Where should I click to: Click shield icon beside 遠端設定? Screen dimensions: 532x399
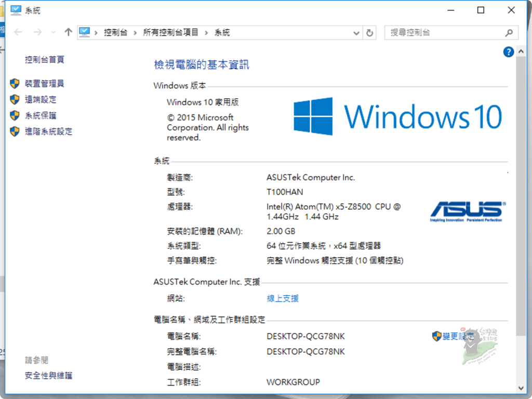[x=15, y=99]
